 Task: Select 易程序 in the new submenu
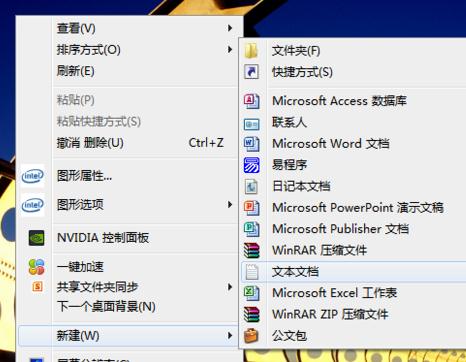click(x=353, y=165)
